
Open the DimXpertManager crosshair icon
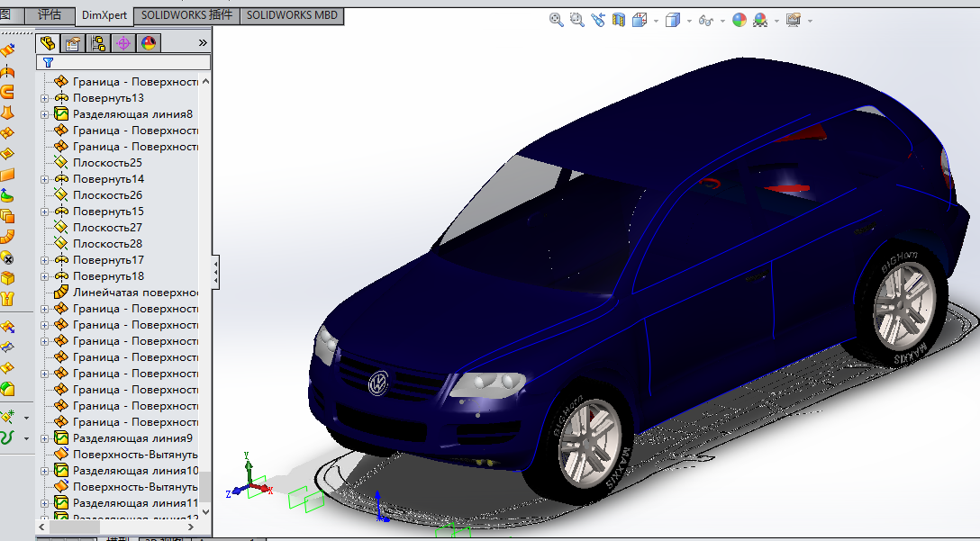[x=123, y=43]
